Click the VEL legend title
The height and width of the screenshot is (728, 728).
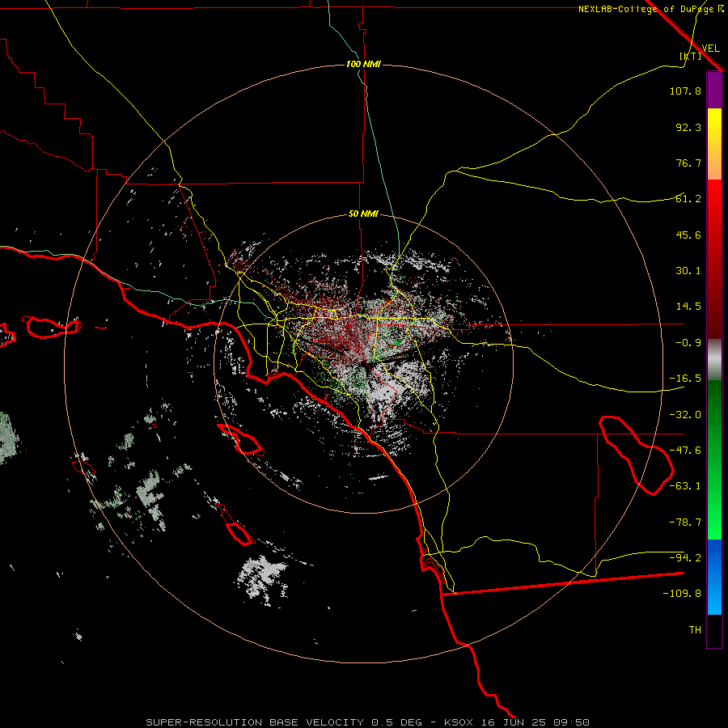(710, 49)
